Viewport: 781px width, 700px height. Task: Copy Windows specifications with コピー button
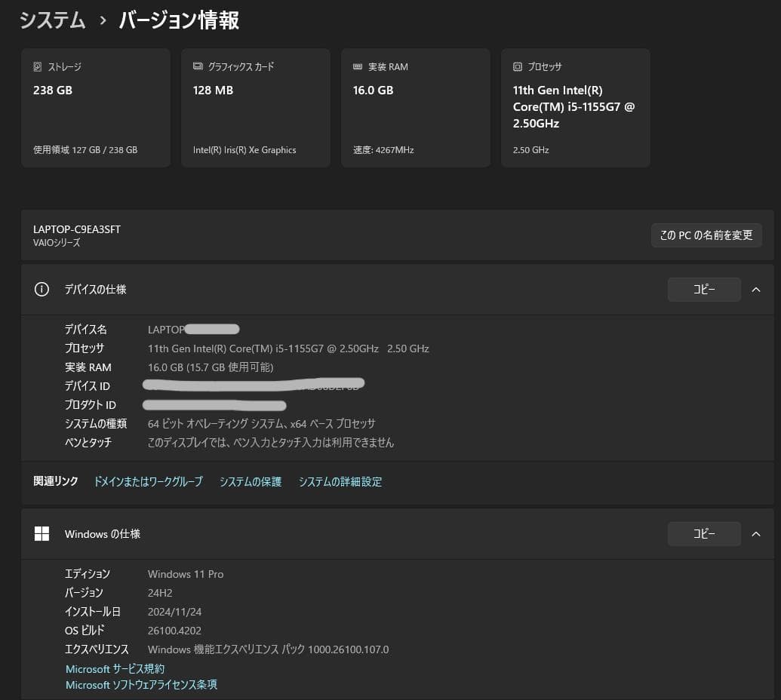point(704,534)
